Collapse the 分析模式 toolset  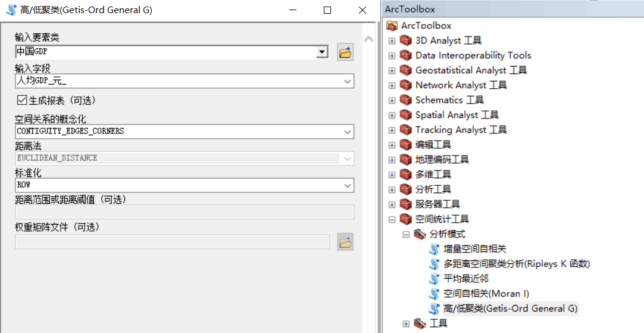click(406, 235)
